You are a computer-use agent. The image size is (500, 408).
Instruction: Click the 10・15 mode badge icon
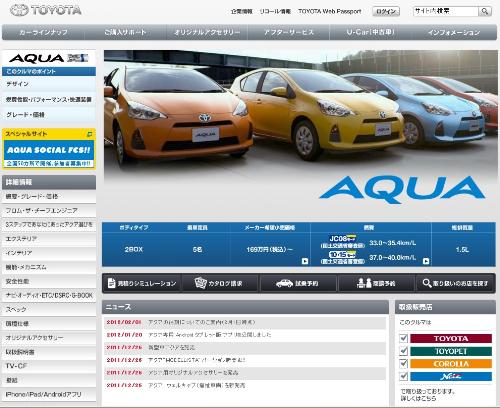(343, 255)
